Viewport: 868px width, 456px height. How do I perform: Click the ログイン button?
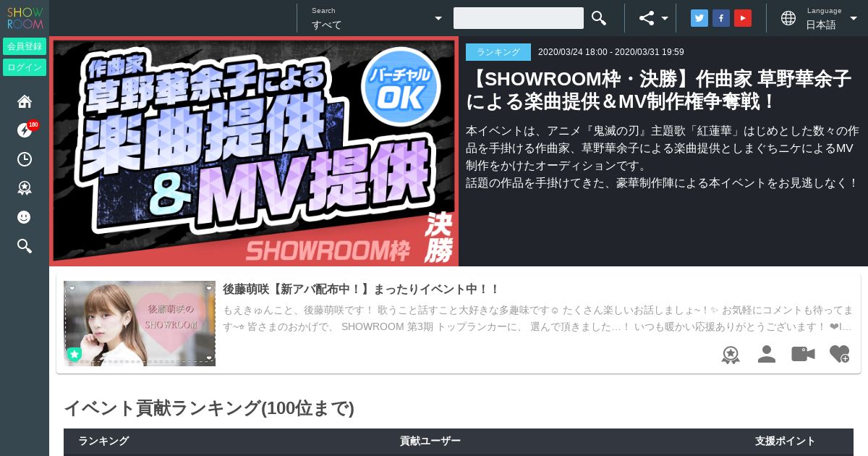[25, 67]
